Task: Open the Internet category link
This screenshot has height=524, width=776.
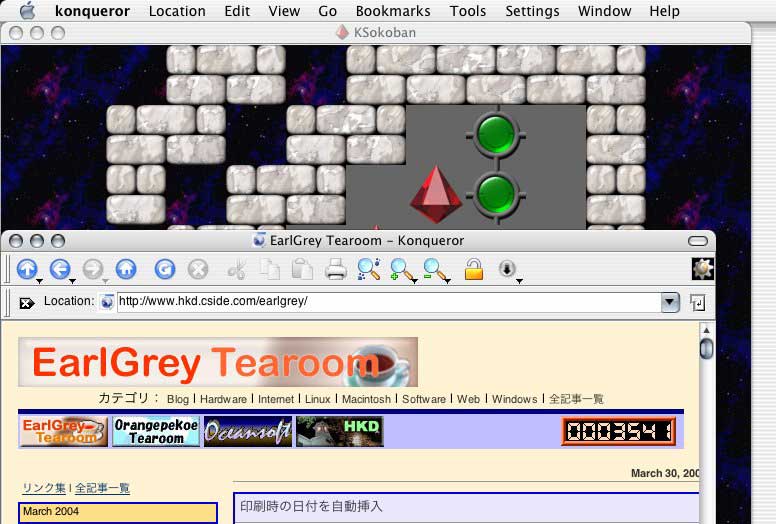Action: point(276,399)
